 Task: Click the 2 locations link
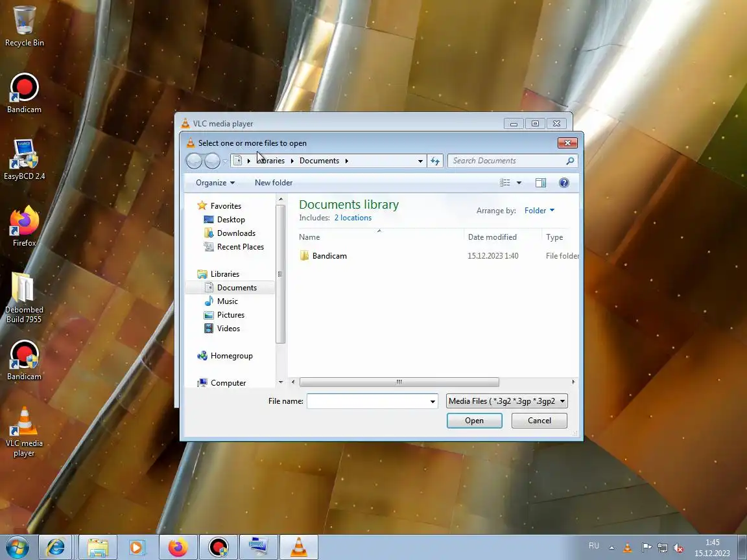coord(353,218)
